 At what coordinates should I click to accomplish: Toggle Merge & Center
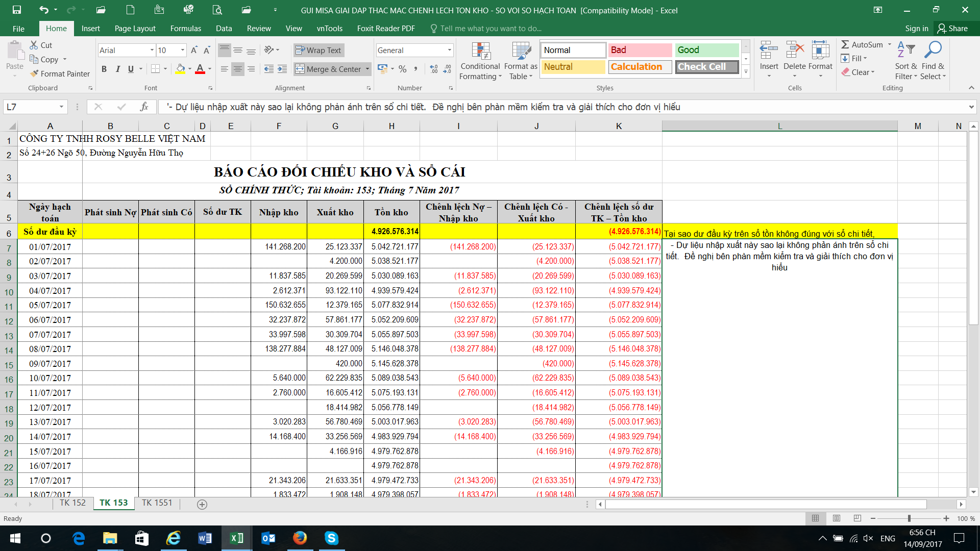329,69
